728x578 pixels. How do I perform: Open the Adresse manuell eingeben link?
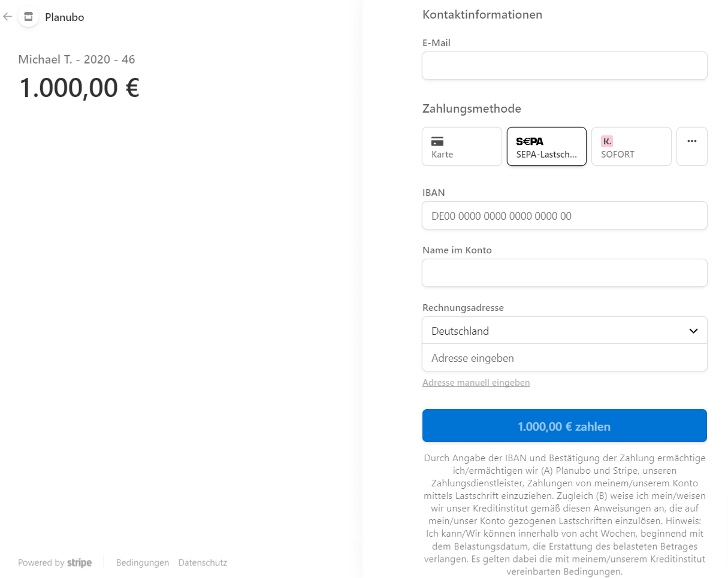476,382
